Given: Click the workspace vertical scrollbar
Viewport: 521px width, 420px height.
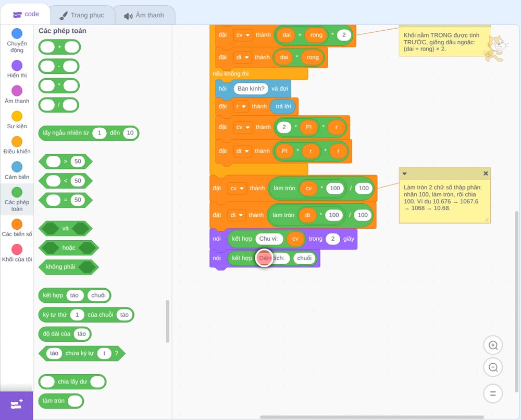Looking at the screenshot, I should [517, 302].
